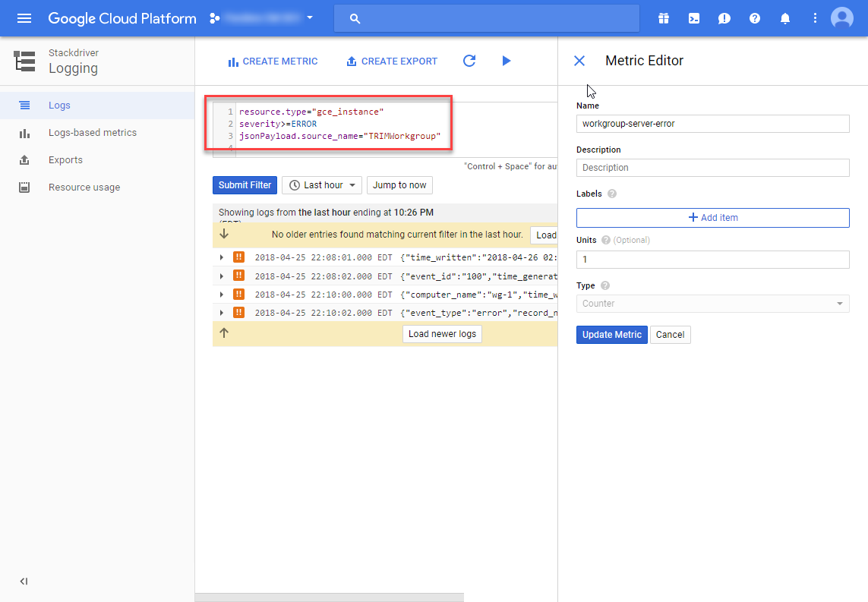Open Resource usage page

(97, 187)
